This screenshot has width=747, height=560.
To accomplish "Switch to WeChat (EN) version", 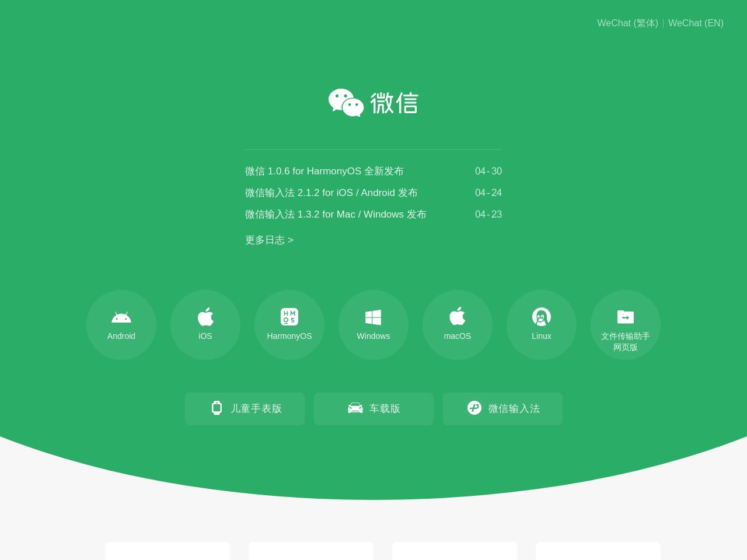I will pos(696,23).
